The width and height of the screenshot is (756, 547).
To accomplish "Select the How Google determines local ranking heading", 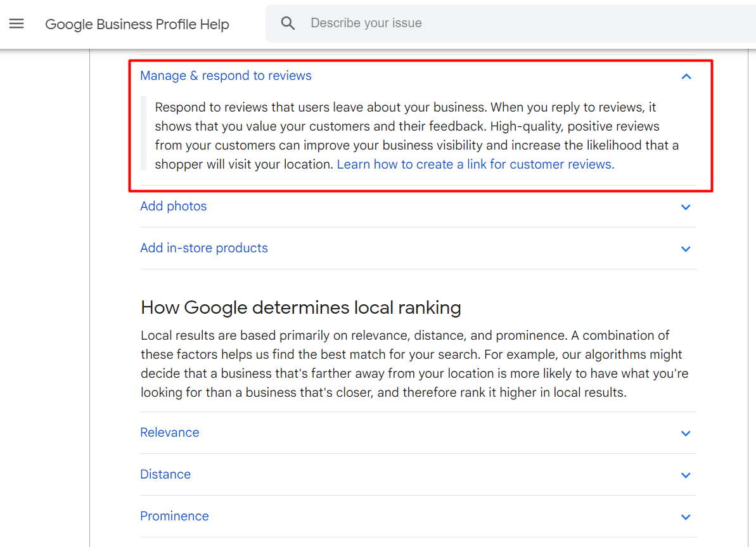I will pyautogui.click(x=301, y=307).
